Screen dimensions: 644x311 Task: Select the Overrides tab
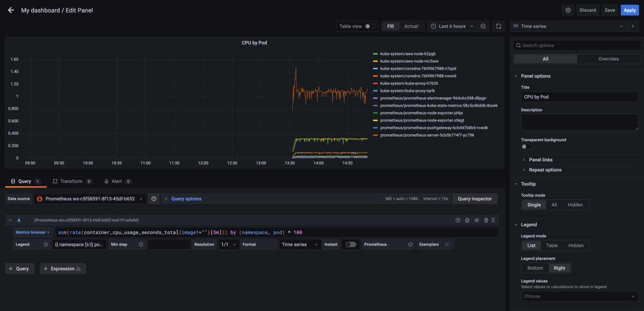click(608, 59)
